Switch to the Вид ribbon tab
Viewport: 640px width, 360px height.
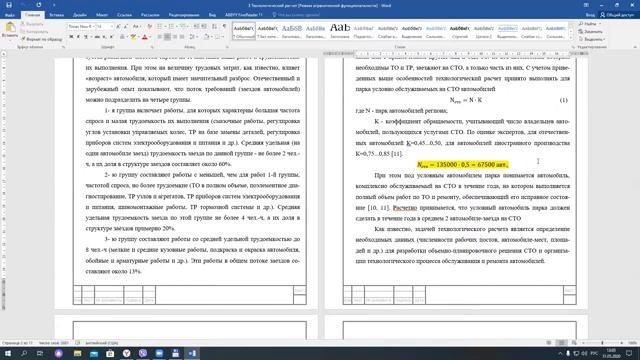(212, 15)
